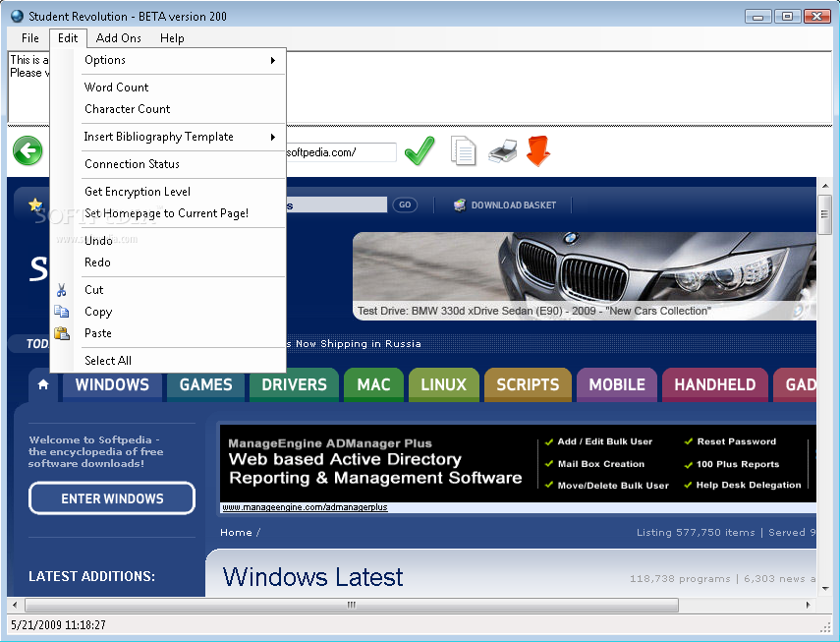Click the BMW test drive banner image
Viewport: 840px width, 642px height.
point(585,276)
